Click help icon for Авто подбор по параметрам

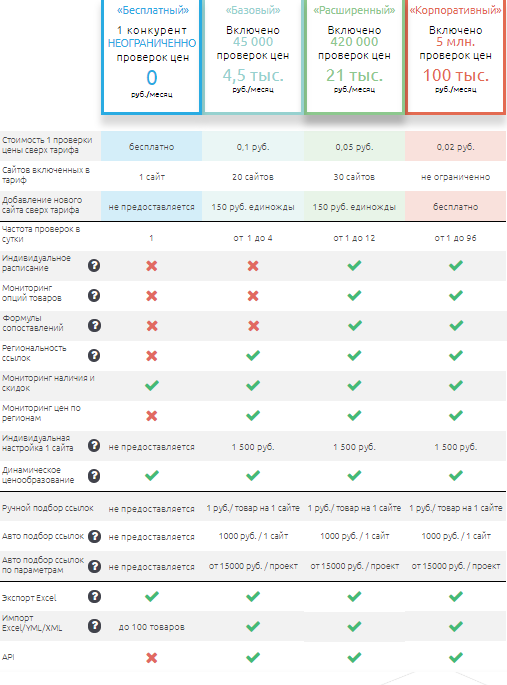pyautogui.click(x=94, y=567)
